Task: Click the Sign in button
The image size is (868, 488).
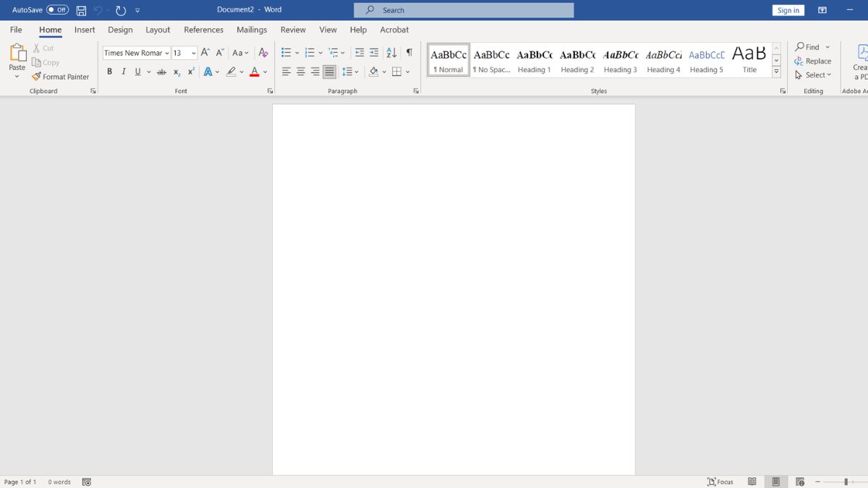Action: (x=788, y=10)
